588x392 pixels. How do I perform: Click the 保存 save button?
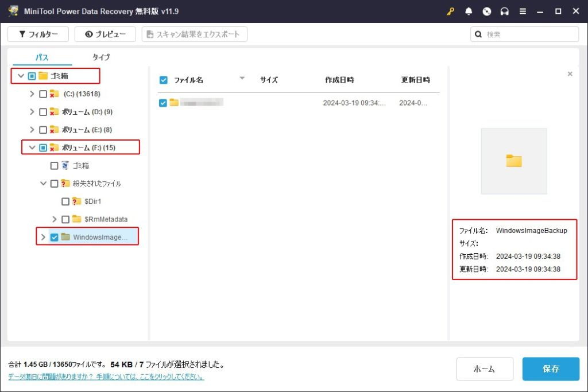point(550,369)
